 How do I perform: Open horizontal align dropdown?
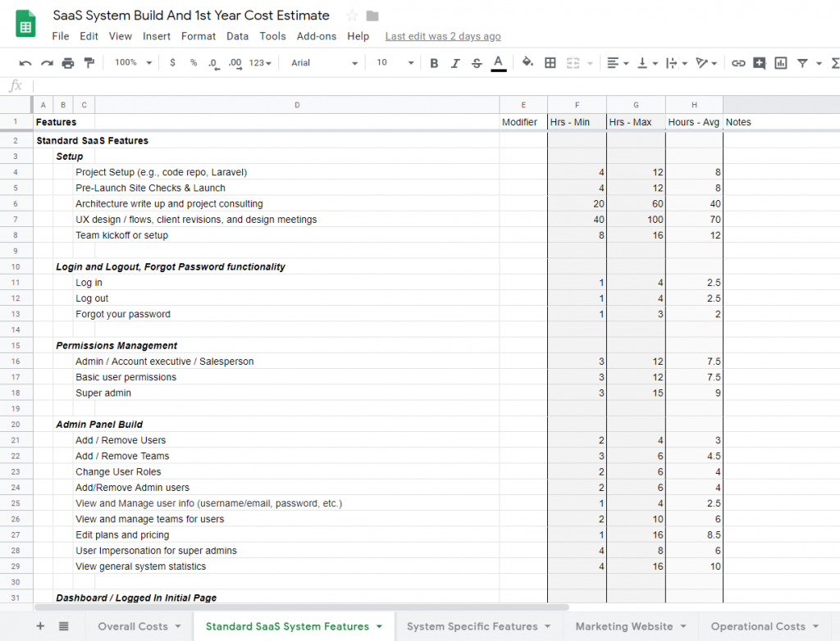[618, 63]
